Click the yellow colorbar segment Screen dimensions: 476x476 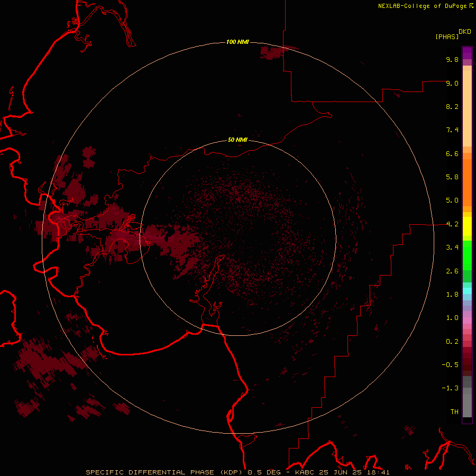(467, 226)
